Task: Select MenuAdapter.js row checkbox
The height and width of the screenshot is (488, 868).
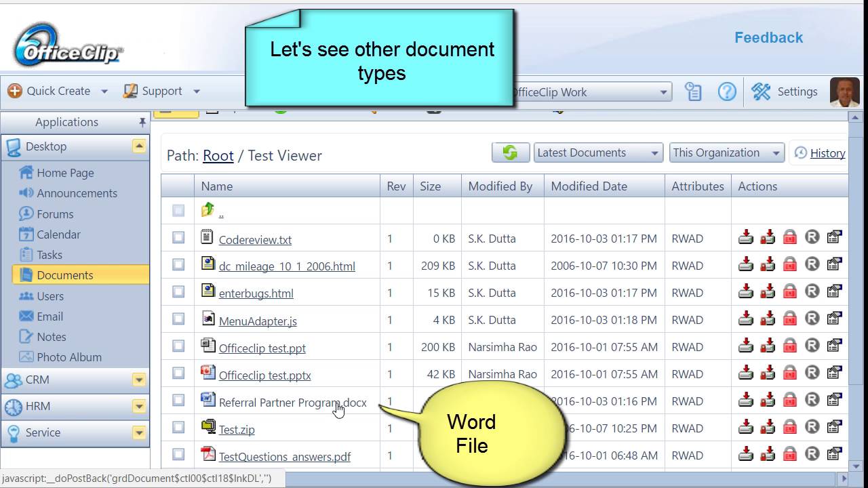Action: coord(178,319)
